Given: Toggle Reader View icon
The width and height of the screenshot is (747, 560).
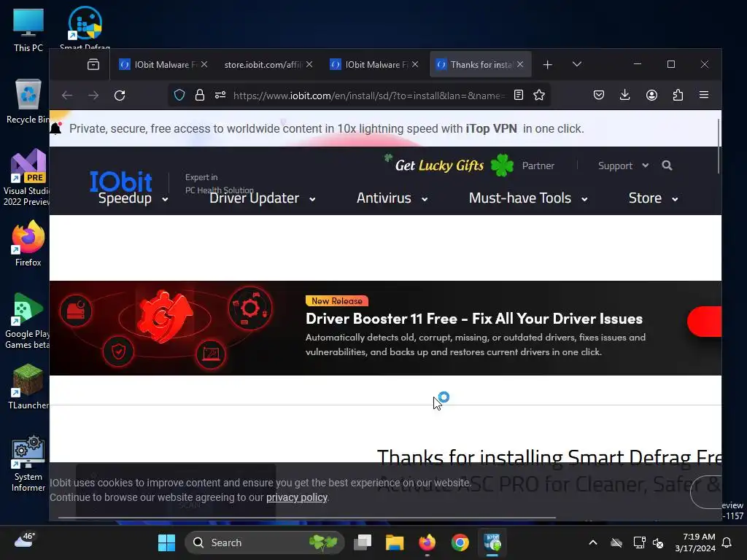Looking at the screenshot, I should (519, 96).
